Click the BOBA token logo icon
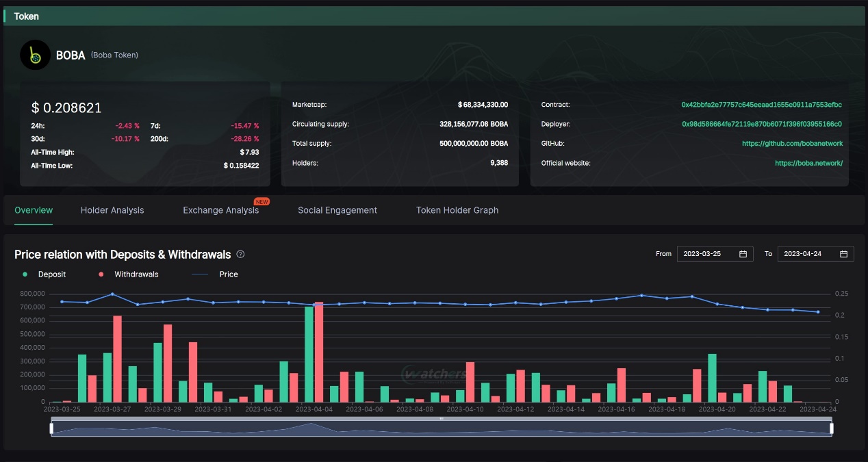 35,55
